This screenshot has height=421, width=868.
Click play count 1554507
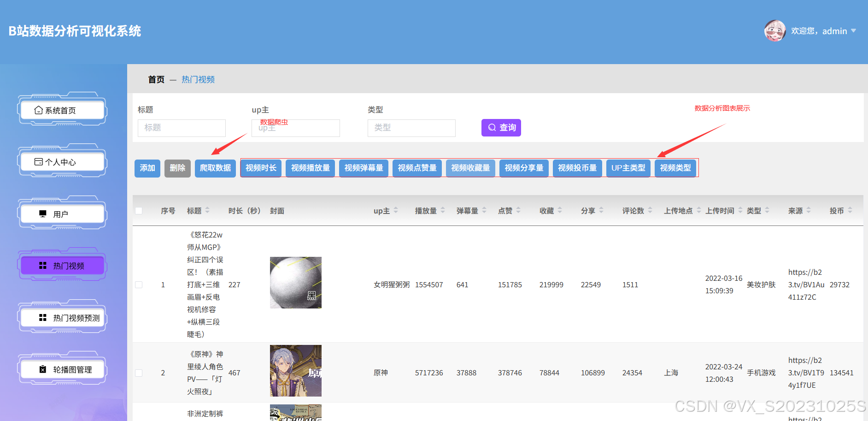429,285
